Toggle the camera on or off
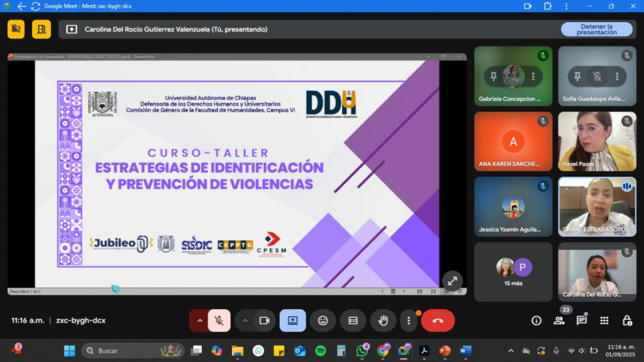Image resolution: width=644 pixels, height=362 pixels. point(264,321)
